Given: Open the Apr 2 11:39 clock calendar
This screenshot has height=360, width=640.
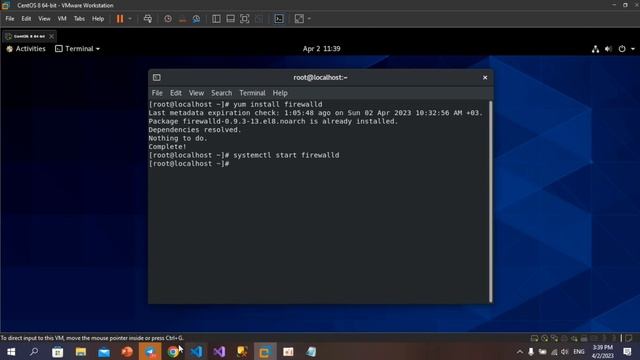Looking at the screenshot, I should [321, 49].
